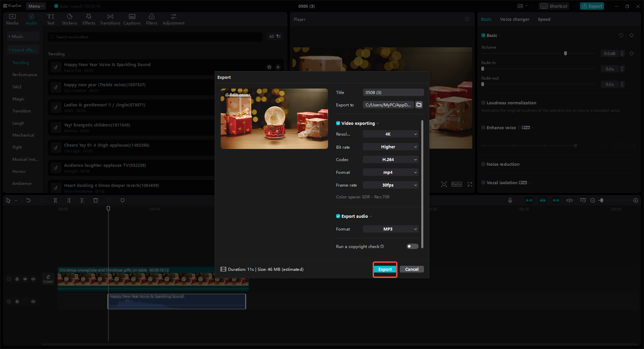The width and height of the screenshot is (644, 349).
Task: Collapse the Video exporting section
Action: [378, 123]
